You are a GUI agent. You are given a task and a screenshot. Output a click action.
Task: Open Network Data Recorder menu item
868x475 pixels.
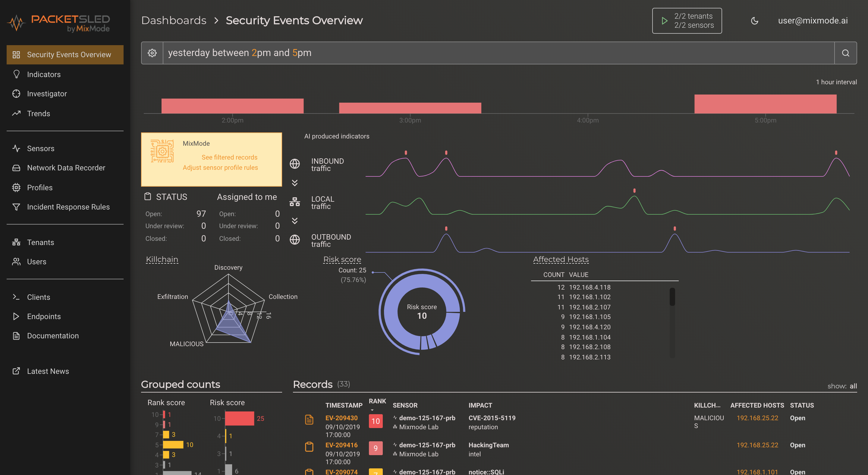click(66, 168)
